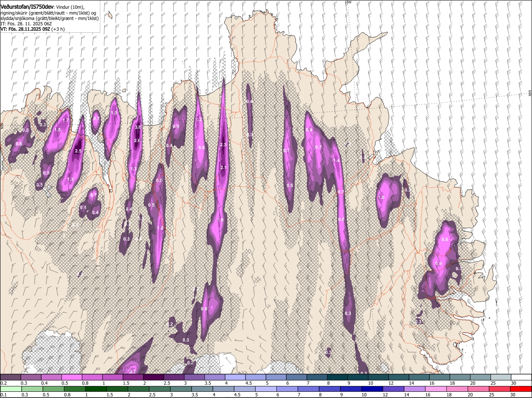Pick the white above-30 swatch, upper legend row
This screenshot has width=532, height=398.
point(521,377)
